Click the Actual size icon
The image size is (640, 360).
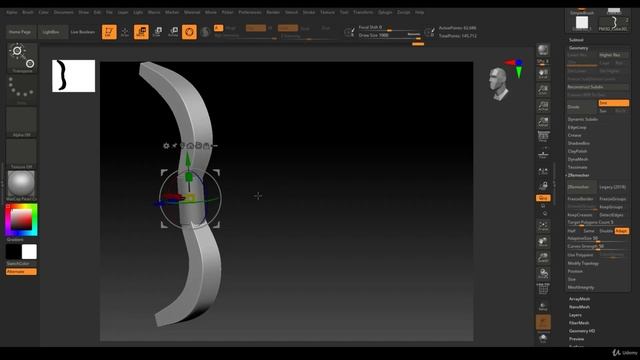click(x=543, y=106)
